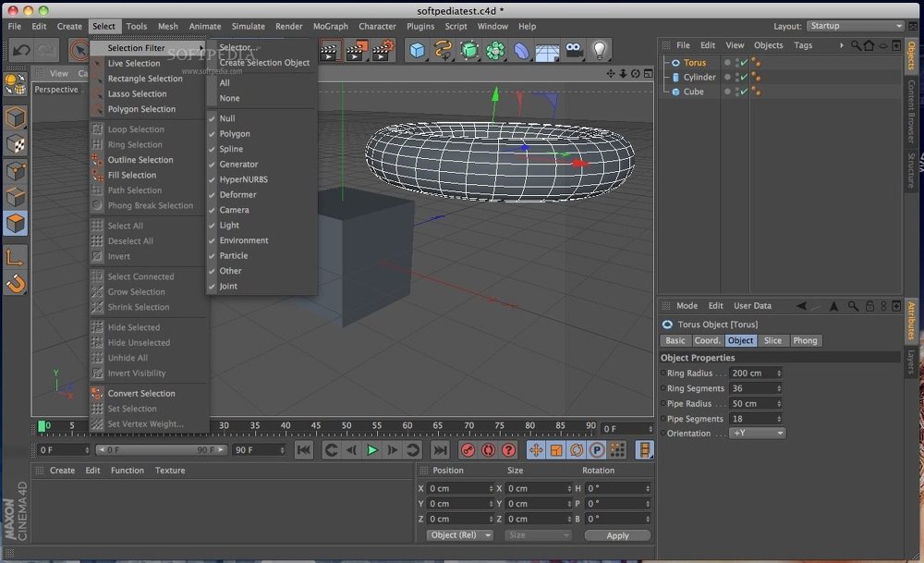Image resolution: width=924 pixels, height=563 pixels.
Task: Toggle the Polygon filter checkmark
Action: (213, 134)
